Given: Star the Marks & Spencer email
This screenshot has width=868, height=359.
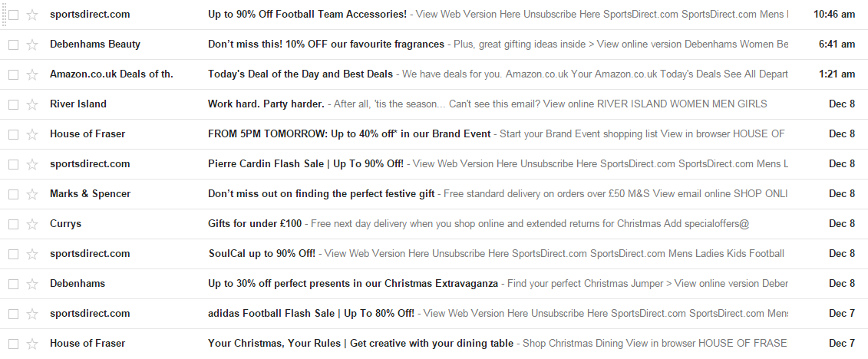Looking at the screenshot, I should (x=32, y=194).
